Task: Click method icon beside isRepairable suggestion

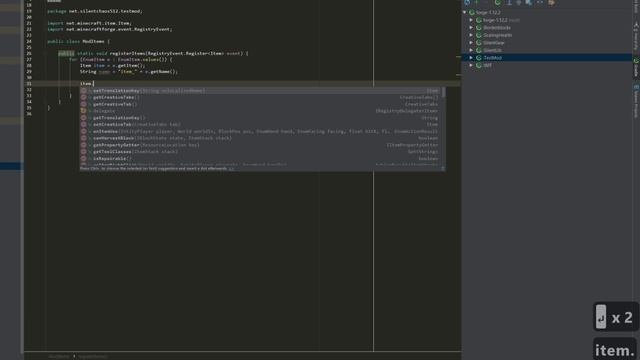Action: pos(84,158)
